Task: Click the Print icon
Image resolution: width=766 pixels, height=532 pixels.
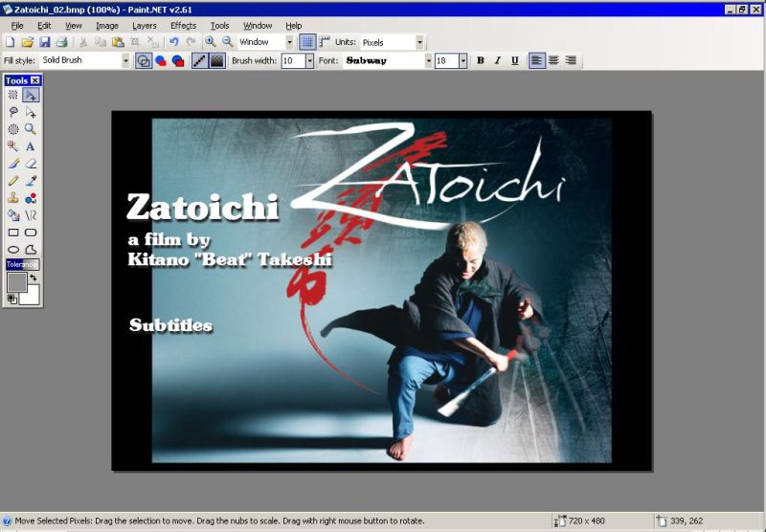Action: (61, 42)
